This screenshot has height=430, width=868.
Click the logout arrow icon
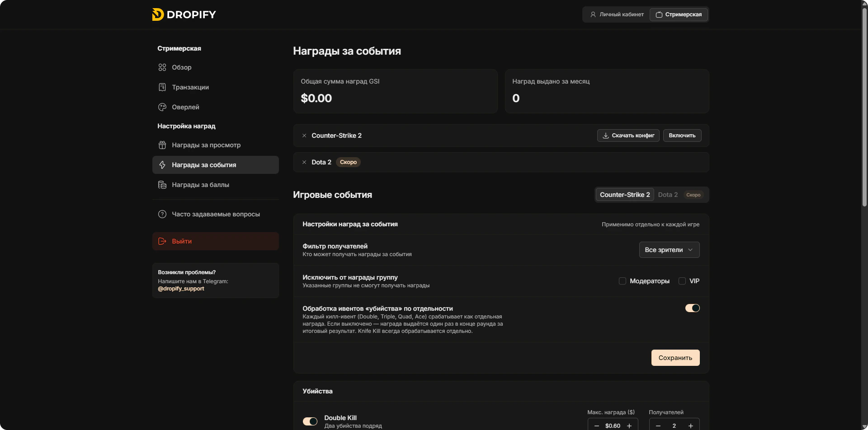(162, 241)
